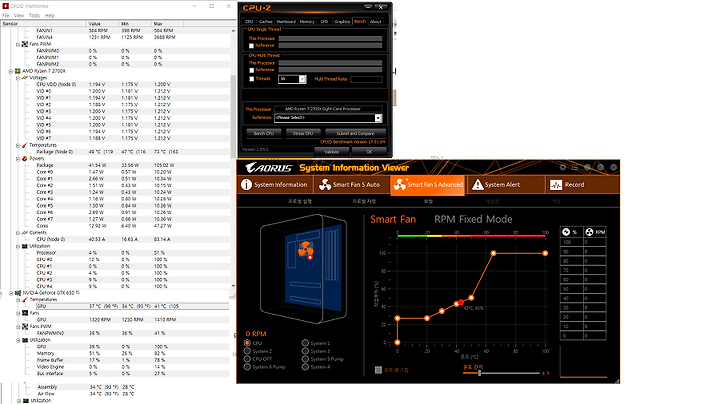The height and width of the screenshot is (404, 720).
Task: Collapse the Voltages node in HWMonitor
Action: (17, 78)
